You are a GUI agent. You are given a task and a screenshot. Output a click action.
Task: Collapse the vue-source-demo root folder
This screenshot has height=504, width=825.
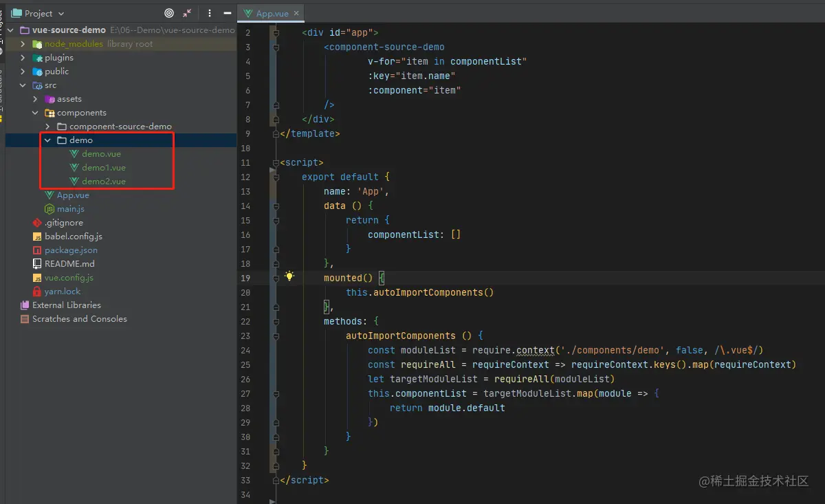point(12,30)
